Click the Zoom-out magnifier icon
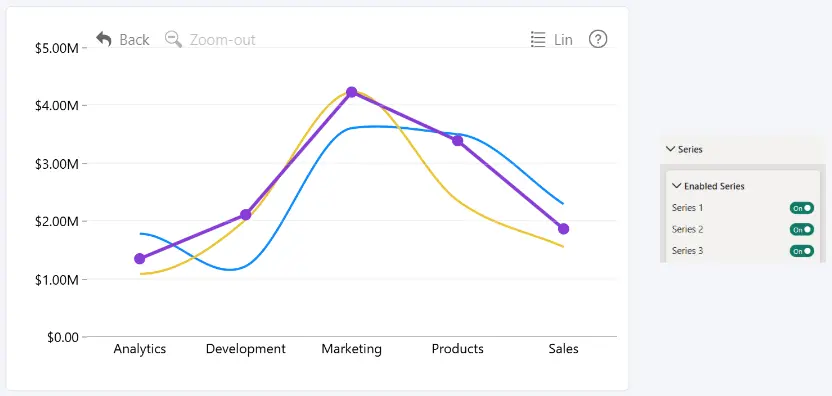Image resolution: width=832 pixels, height=396 pixels. [173, 39]
